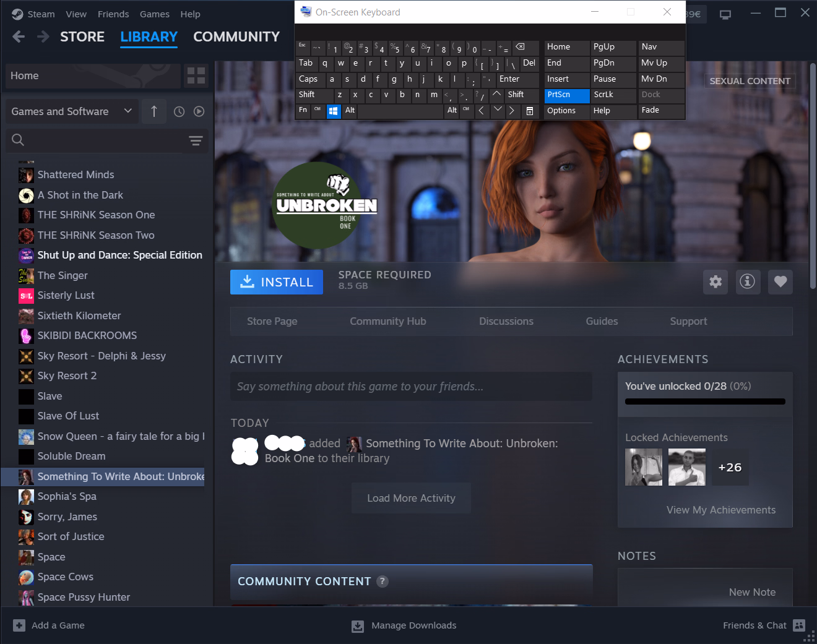Expand the Games and Software dropdown
Screen dimensions: 817x644
72,111
